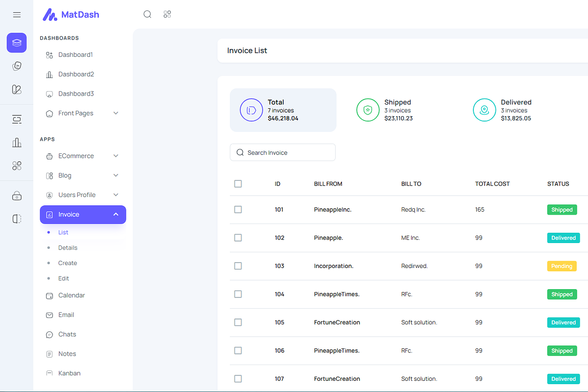This screenshot has width=588, height=392.
Task: Click the Dashboard2 chart icon
Action: click(49, 74)
